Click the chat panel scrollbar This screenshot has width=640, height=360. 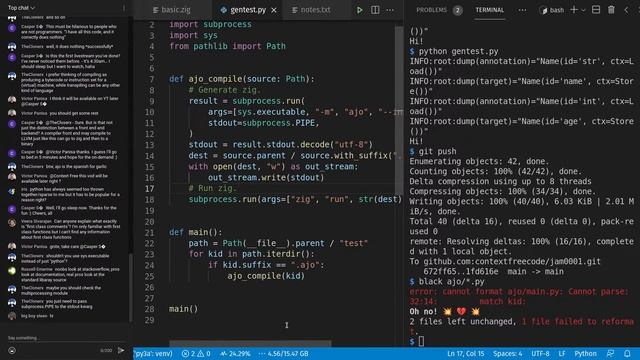pos(131,287)
